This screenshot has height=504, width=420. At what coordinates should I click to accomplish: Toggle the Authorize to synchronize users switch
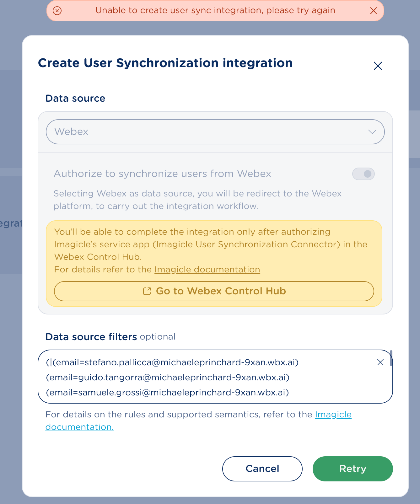(x=363, y=174)
